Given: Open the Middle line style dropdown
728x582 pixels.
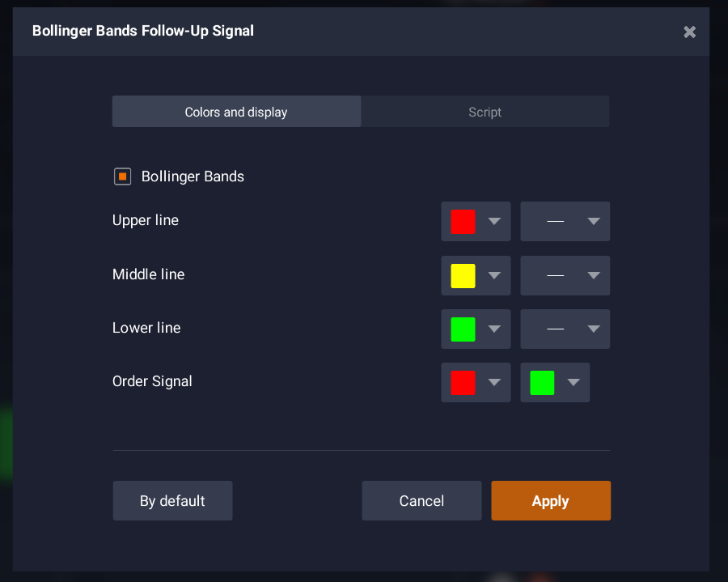Looking at the screenshot, I should pyautogui.click(x=565, y=275).
